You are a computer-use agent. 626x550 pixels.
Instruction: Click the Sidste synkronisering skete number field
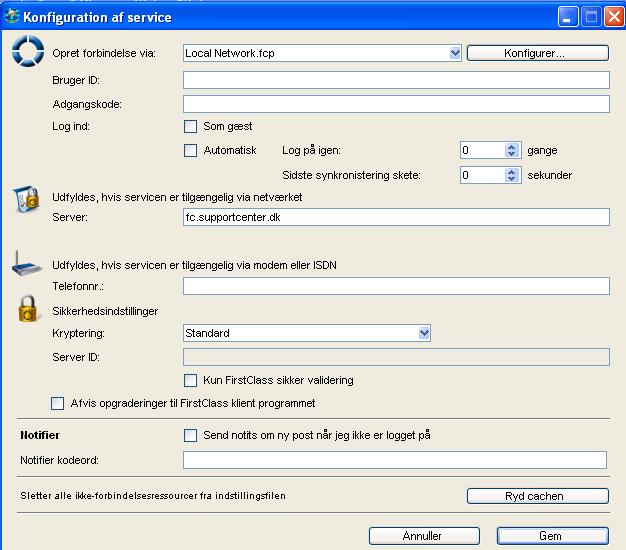tap(483, 175)
